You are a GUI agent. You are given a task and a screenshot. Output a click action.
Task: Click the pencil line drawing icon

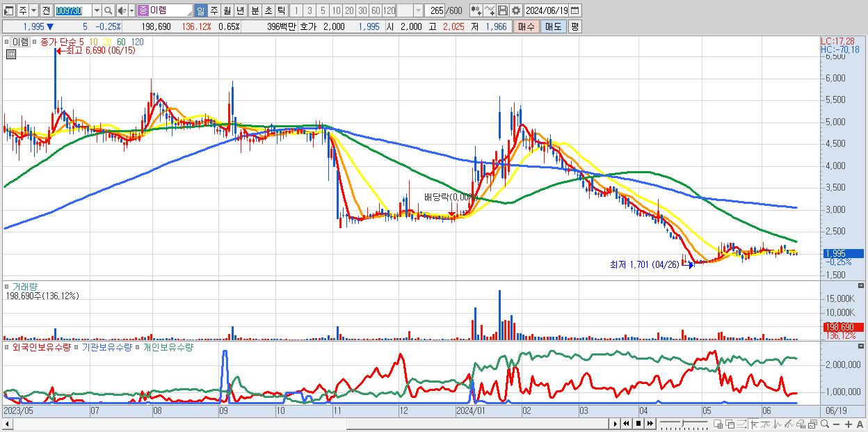point(789,424)
